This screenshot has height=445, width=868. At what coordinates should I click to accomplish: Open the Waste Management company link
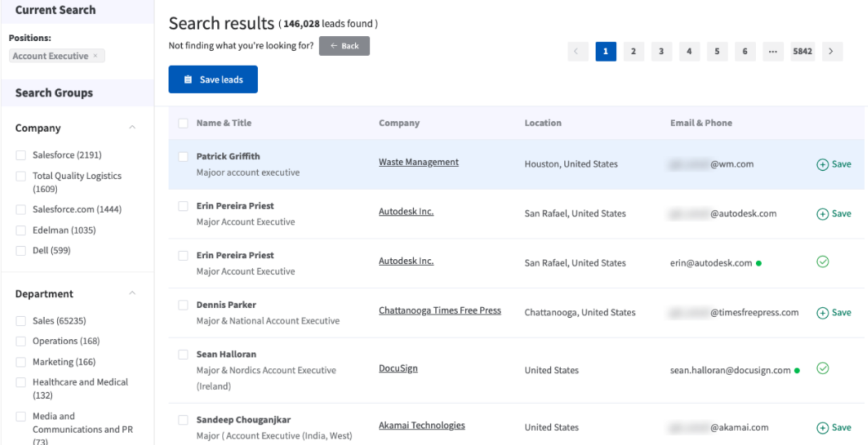[x=419, y=162]
